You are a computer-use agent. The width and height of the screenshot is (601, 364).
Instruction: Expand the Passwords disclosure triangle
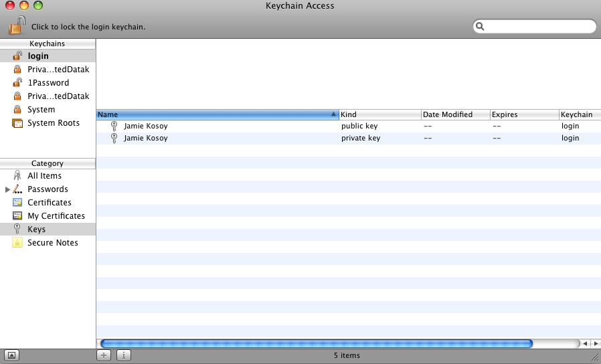[7, 189]
